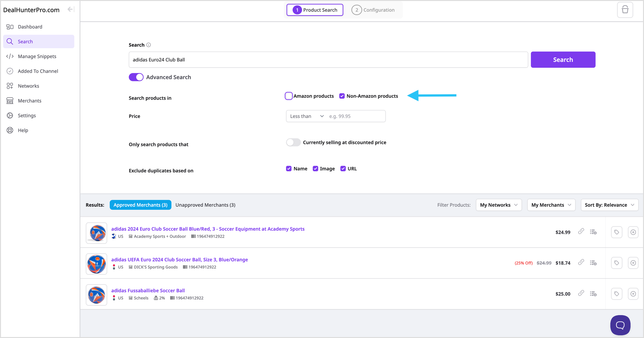Open Manage Snippets in the sidebar

[x=37, y=56]
